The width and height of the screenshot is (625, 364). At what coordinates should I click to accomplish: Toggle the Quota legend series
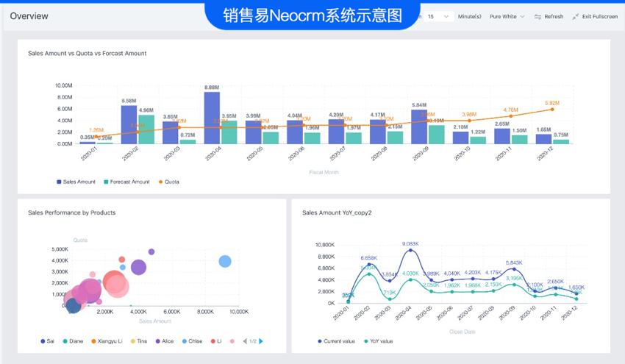point(169,182)
